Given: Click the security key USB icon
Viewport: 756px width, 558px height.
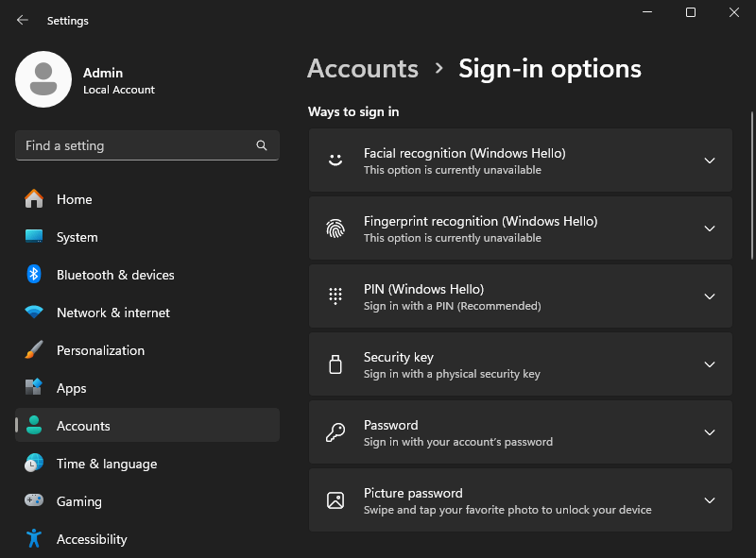Looking at the screenshot, I should 335,364.
